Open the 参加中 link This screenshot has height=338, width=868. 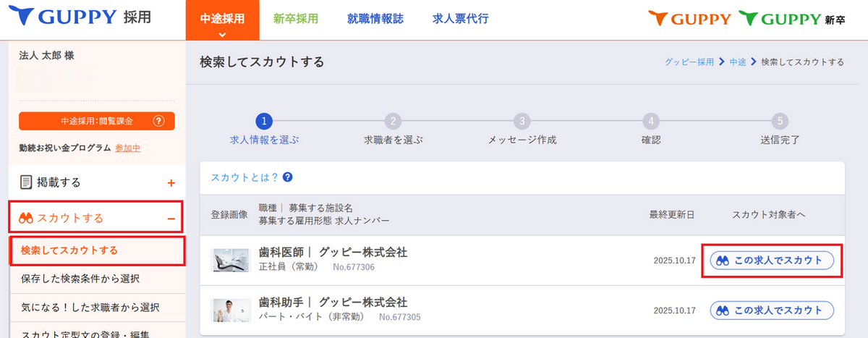pos(127,148)
